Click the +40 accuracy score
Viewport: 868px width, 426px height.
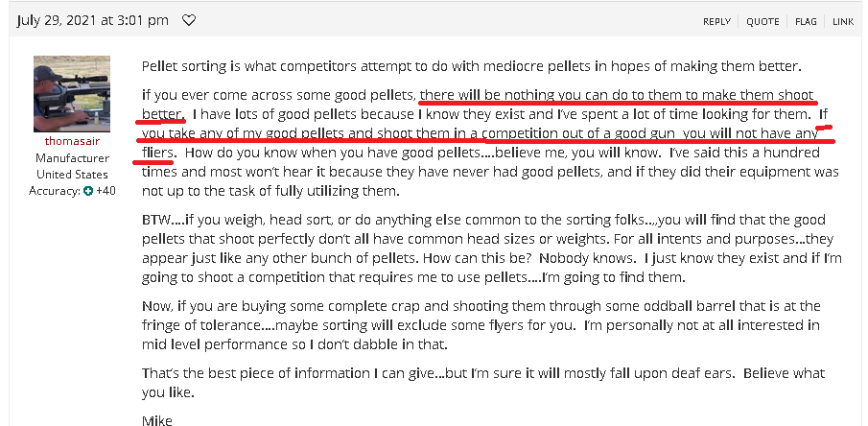[106, 192]
